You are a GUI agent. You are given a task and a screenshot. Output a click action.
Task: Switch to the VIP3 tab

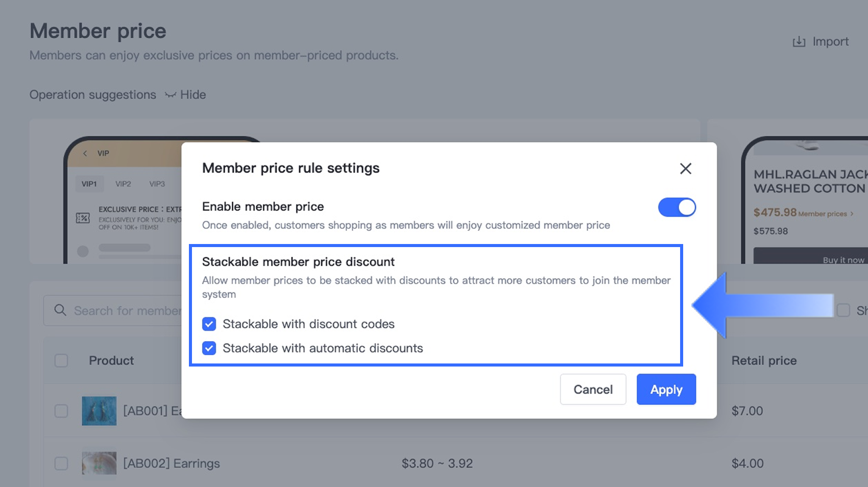[157, 184]
